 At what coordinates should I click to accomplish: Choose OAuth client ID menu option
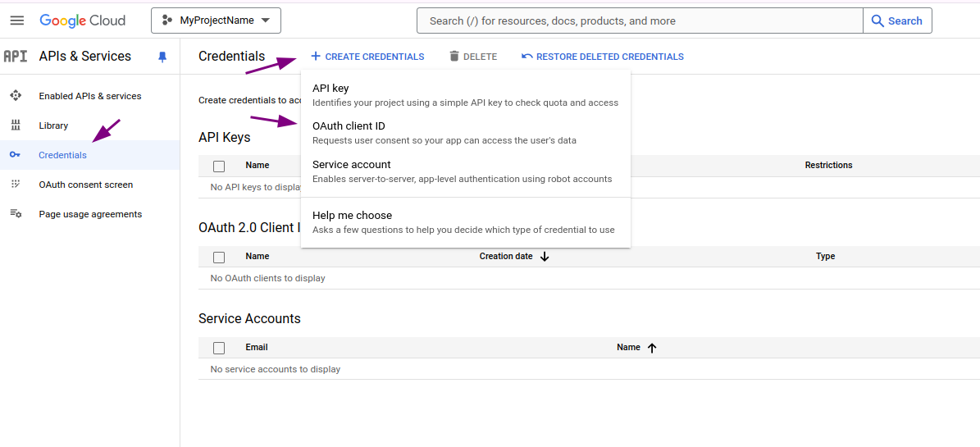[466, 133]
